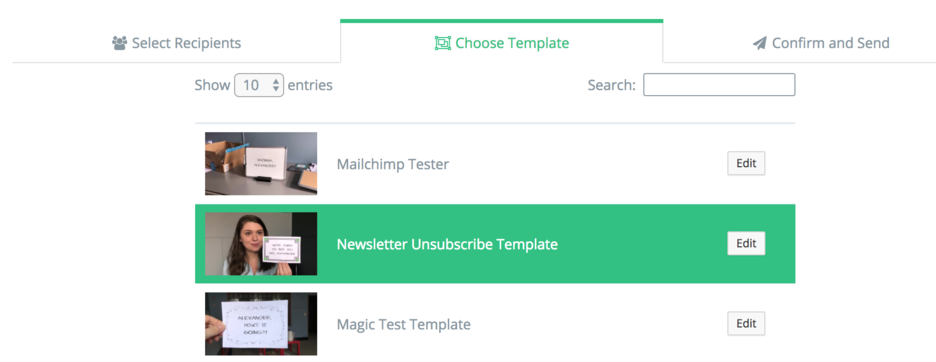Click the people icon beside Select Recipients
This screenshot has width=936, height=362.
[x=120, y=43]
